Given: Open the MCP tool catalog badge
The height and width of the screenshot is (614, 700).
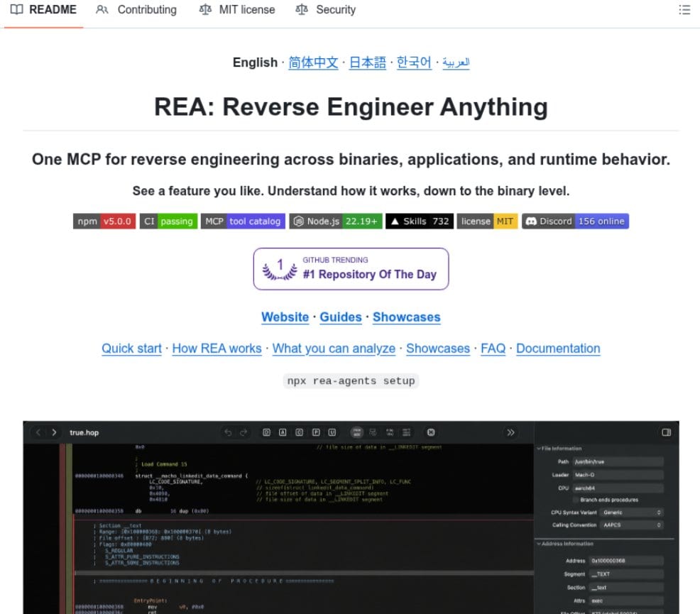Looking at the screenshot, I should tap(243, 221).
